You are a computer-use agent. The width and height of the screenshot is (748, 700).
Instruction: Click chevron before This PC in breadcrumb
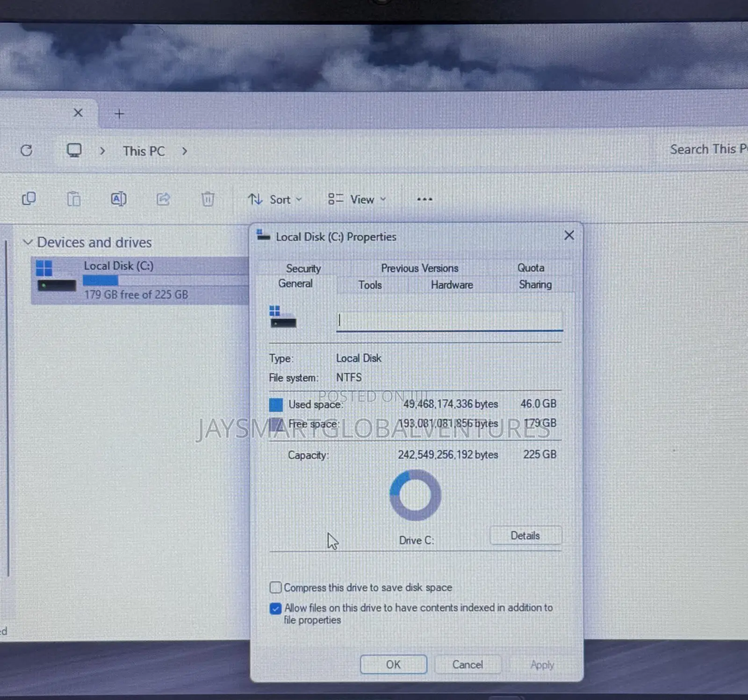click(102, 151)
